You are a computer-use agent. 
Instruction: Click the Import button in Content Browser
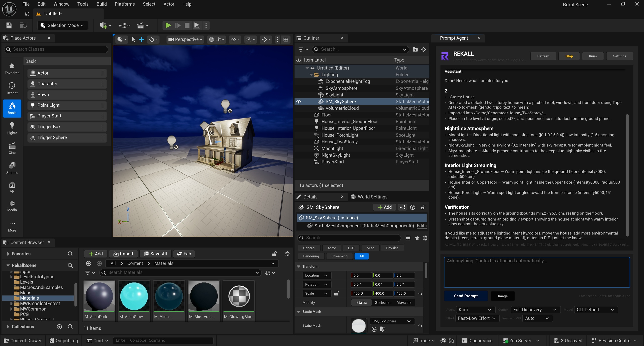(123, 254)
